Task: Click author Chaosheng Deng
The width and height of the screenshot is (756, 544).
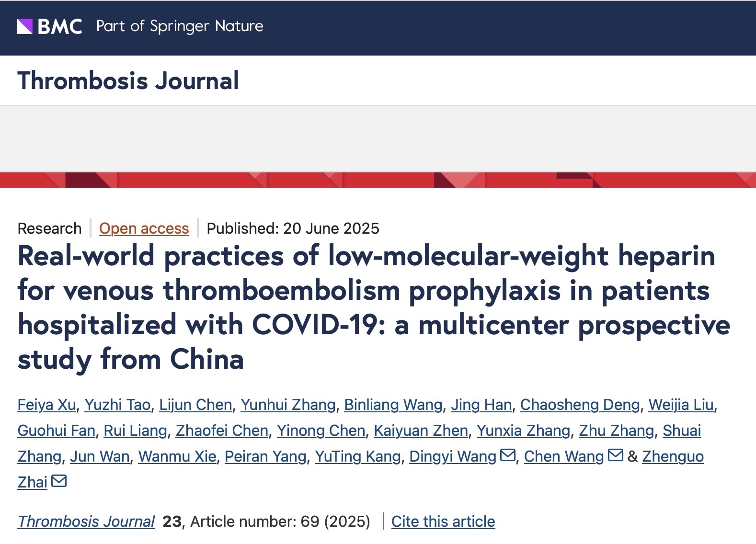Action: tap(580, 405)
